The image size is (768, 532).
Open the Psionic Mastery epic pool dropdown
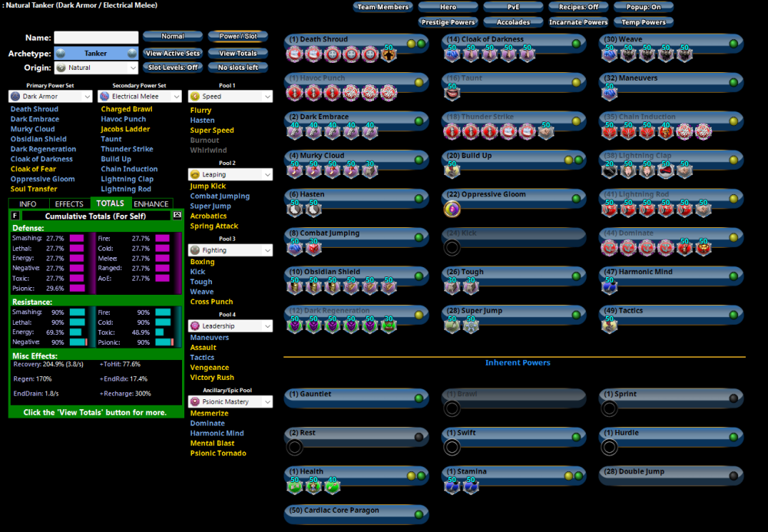pos(230,401)
